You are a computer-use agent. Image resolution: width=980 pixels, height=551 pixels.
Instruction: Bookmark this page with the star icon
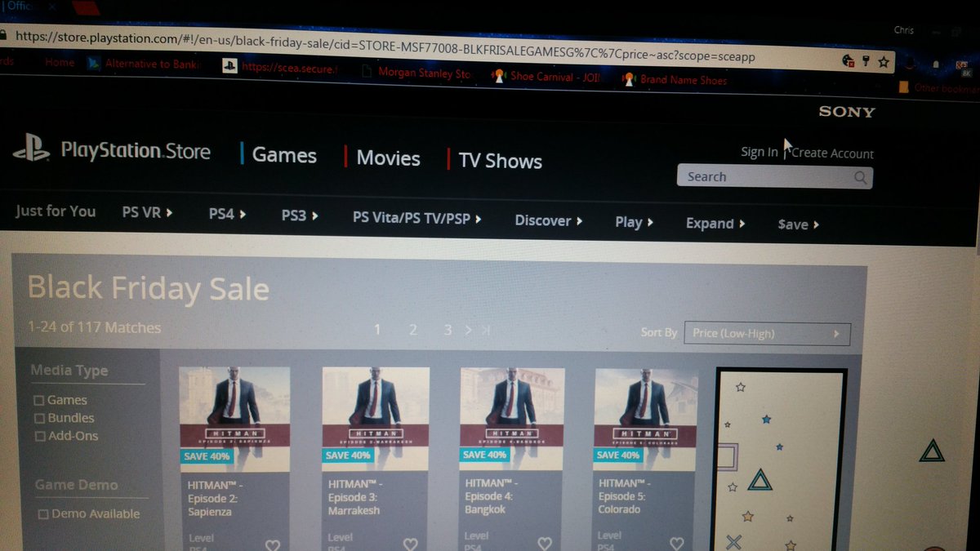(x=883, y=62)
